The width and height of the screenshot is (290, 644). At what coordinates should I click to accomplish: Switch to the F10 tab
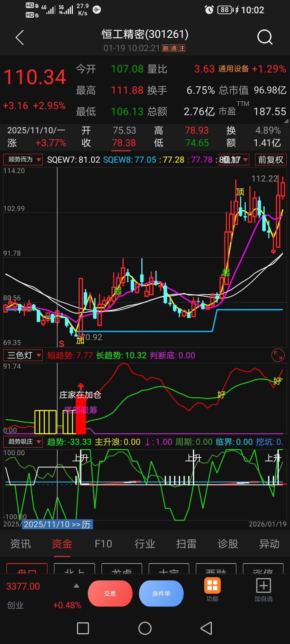(103, 544)
